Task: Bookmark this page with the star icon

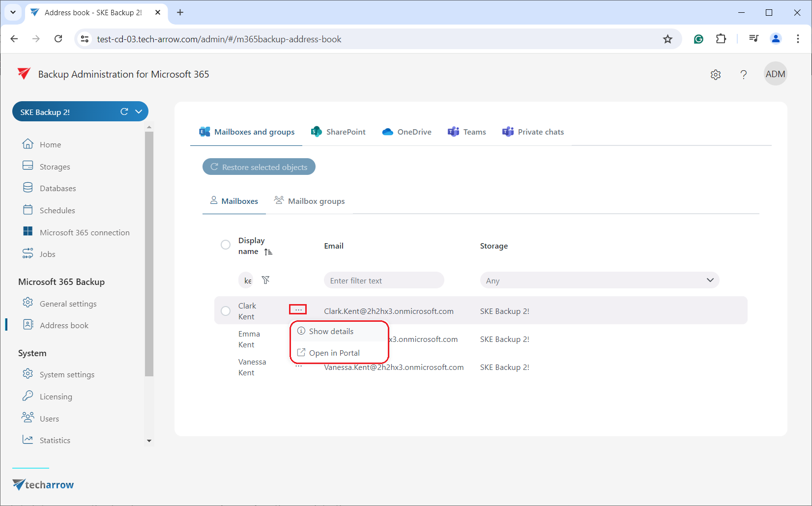Action: click(667, 39)
